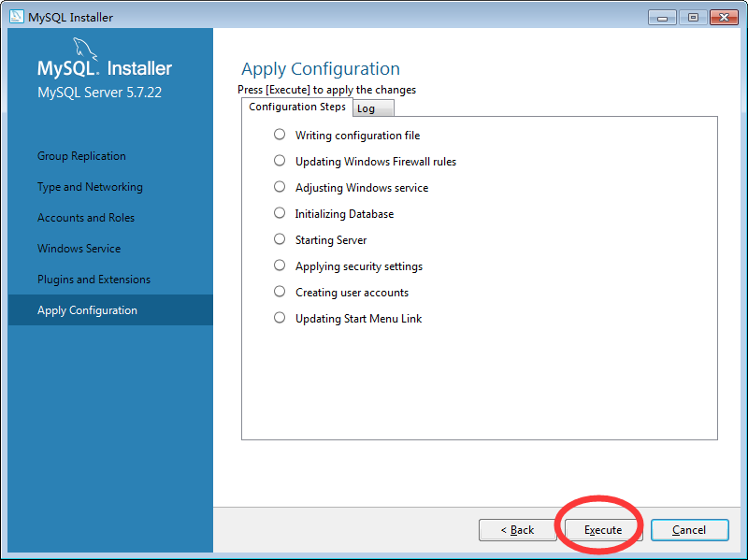
Task: Open the Configuration Steps tab
Action: click(297, 107)
